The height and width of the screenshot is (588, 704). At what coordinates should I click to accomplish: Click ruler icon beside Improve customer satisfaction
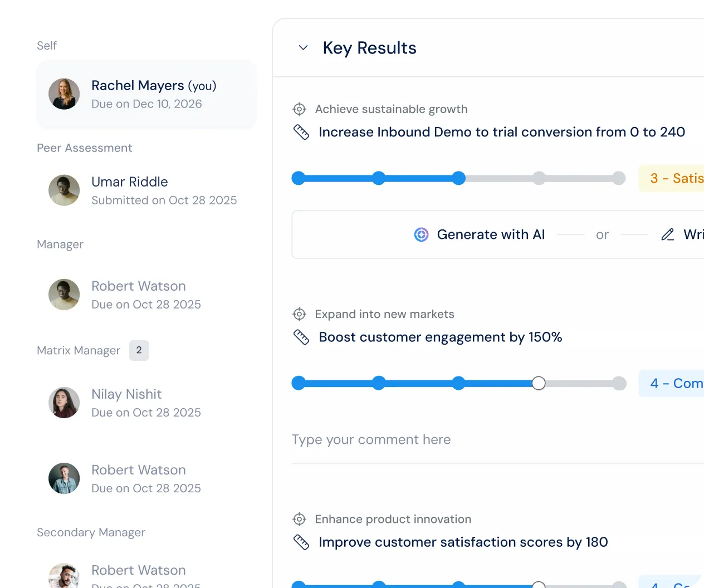[x=301, y=542]
